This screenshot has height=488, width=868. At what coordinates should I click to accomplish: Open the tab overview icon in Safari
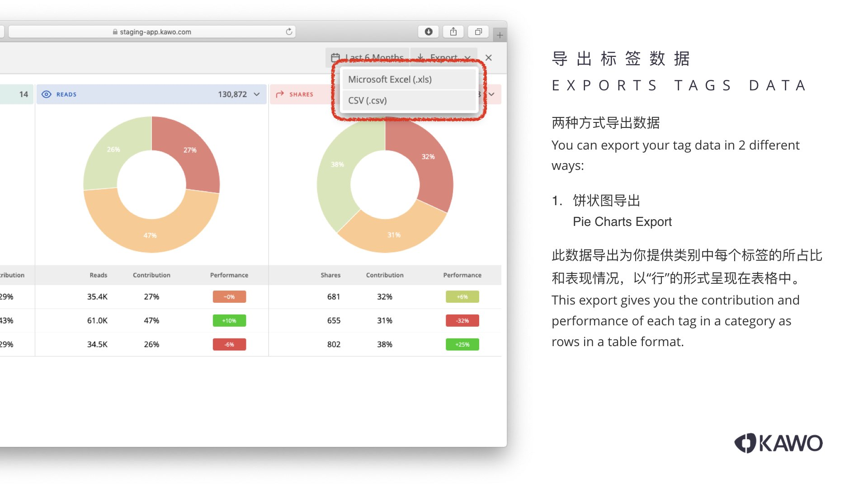(478, 32)
